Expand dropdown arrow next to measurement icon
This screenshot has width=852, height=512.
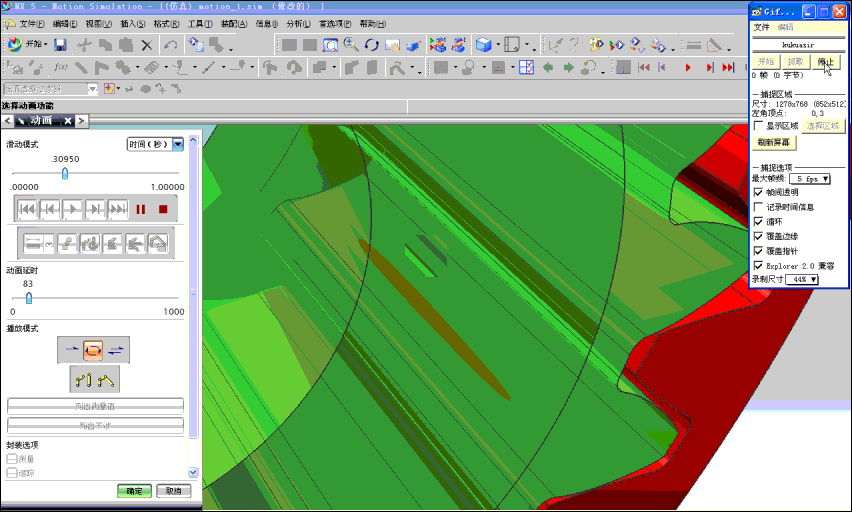coord(49,244)
